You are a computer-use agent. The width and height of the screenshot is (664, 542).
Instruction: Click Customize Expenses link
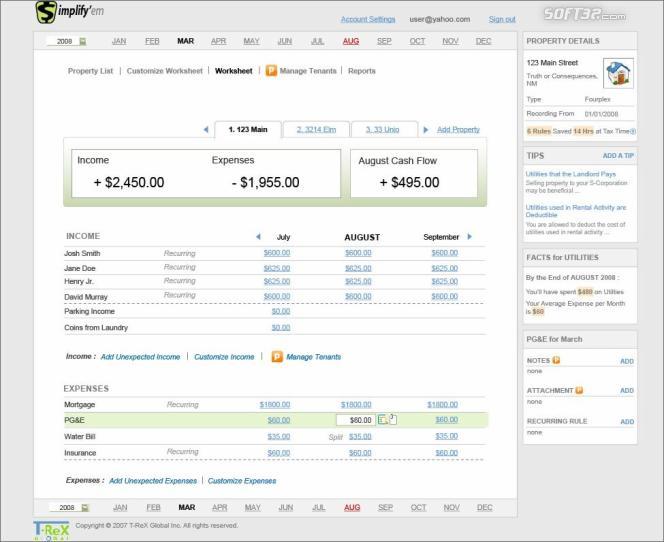tap(242, 481)
